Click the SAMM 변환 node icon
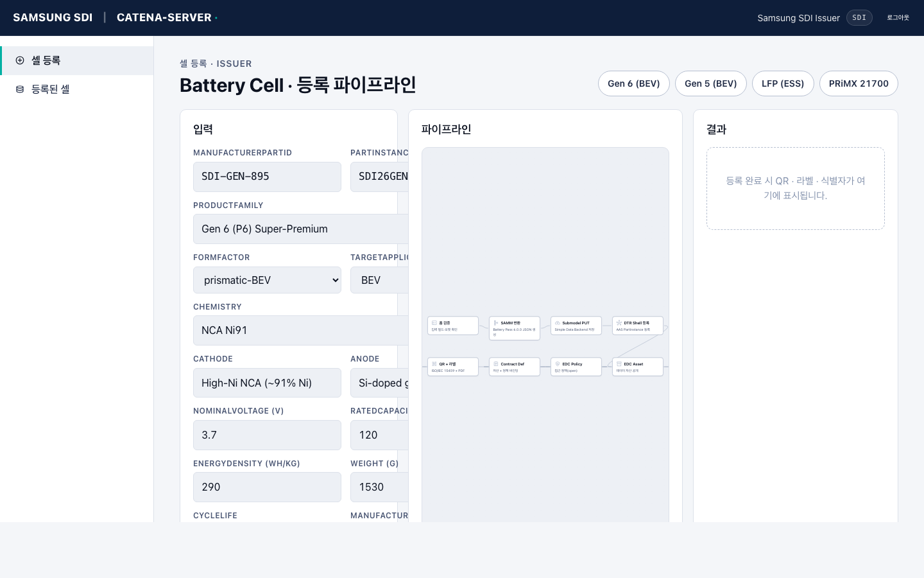Screen dimensions: 924x578 [496, 323]
